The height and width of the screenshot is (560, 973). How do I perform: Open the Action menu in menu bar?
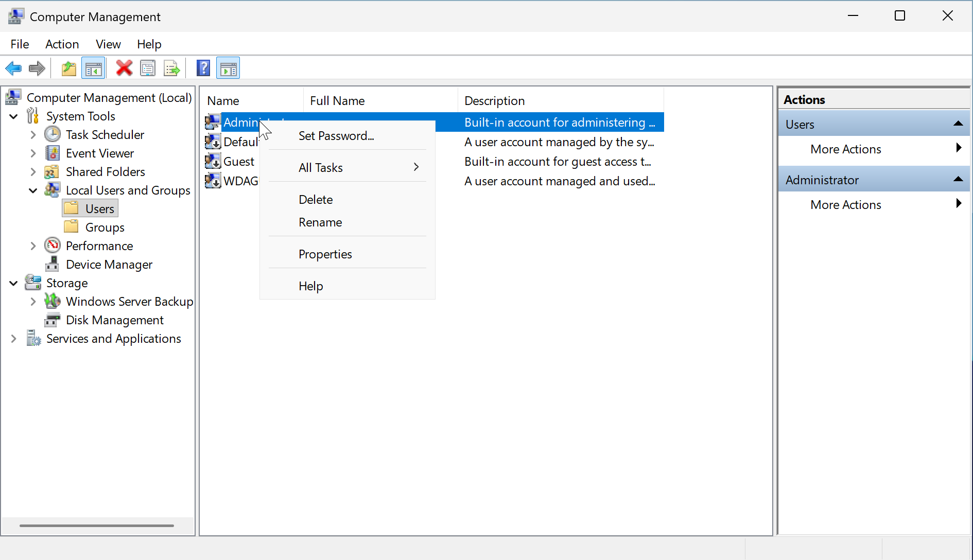[62, 44]
